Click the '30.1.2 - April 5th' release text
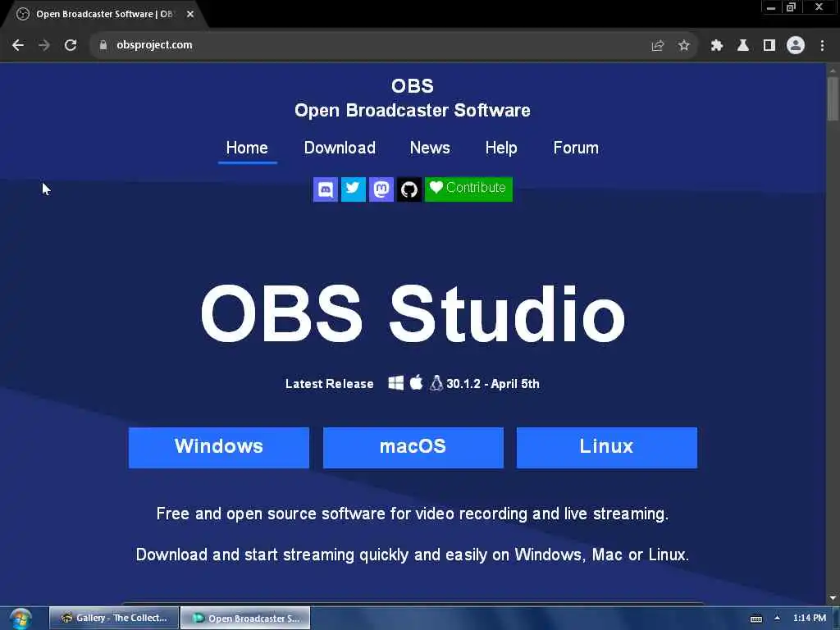Screen dimensions: 840x630 [x=493, y=384]
